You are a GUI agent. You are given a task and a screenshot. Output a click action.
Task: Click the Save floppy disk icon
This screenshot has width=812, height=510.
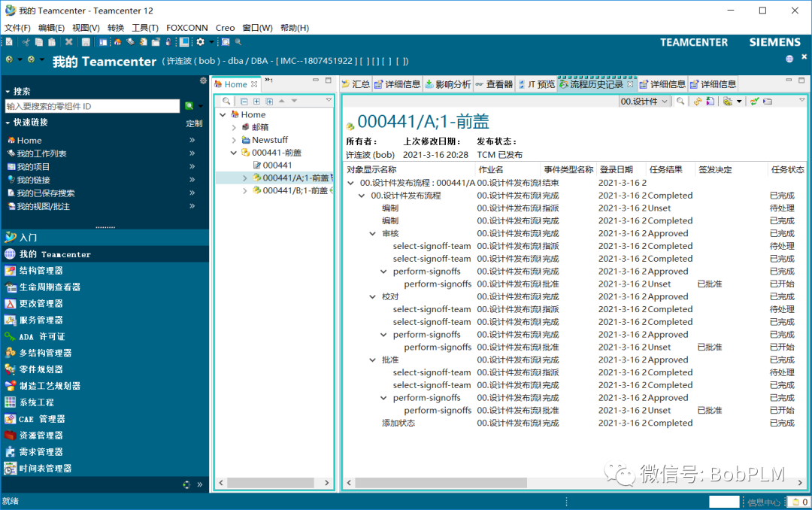point(86,42)
